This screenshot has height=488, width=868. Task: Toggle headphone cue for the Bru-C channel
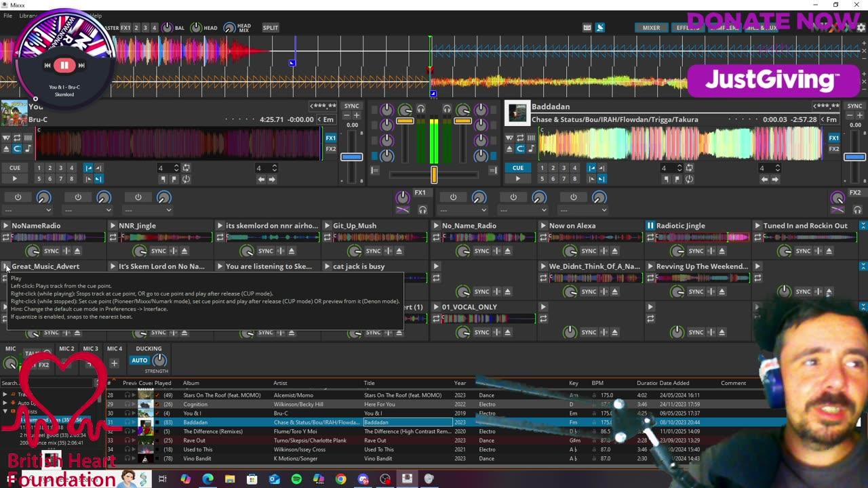(420, 108)
